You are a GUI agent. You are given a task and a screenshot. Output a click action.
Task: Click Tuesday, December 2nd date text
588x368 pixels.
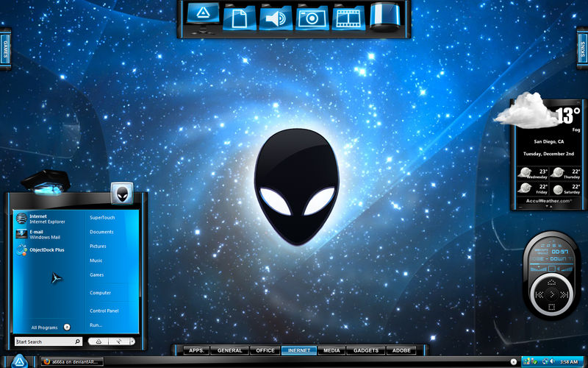tap(548, 154)
